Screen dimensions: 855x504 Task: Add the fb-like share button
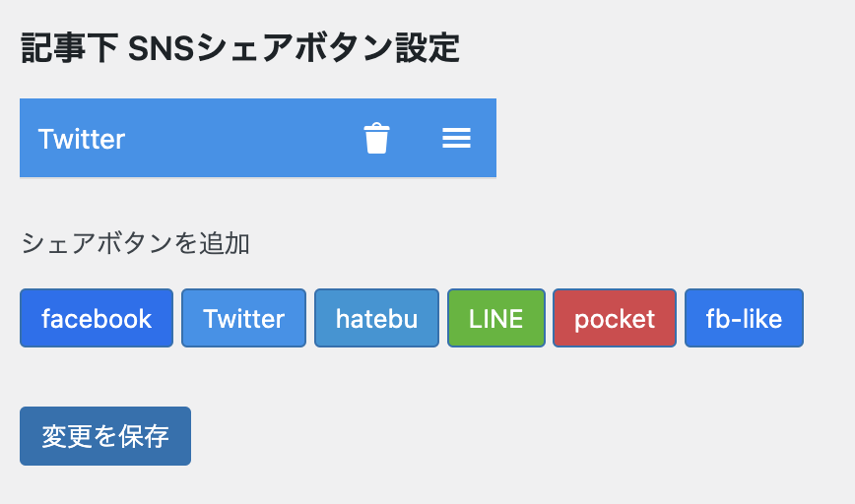click(744, 318)
